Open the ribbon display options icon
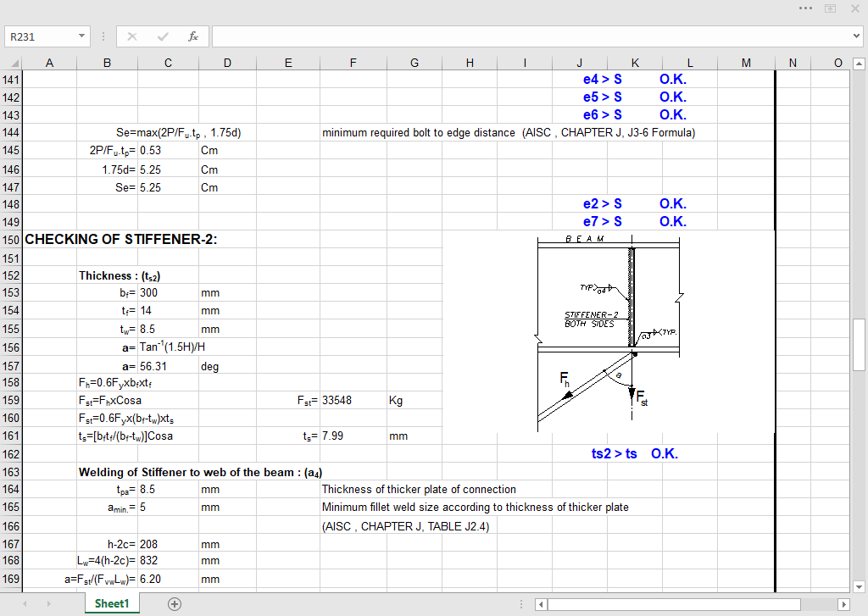 point(831,8)
